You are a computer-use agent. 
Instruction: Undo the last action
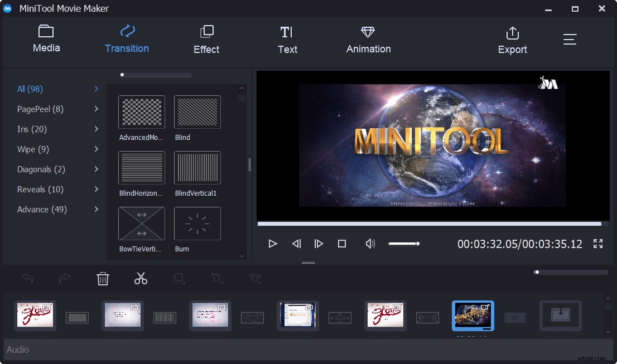pyautogui.click(x=27, y=278)
